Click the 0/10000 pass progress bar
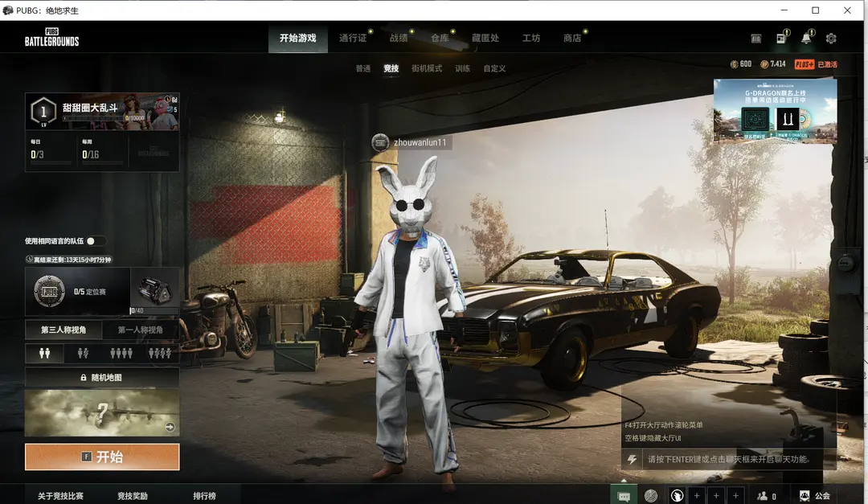The image size is (868, 504). point(104,118)
